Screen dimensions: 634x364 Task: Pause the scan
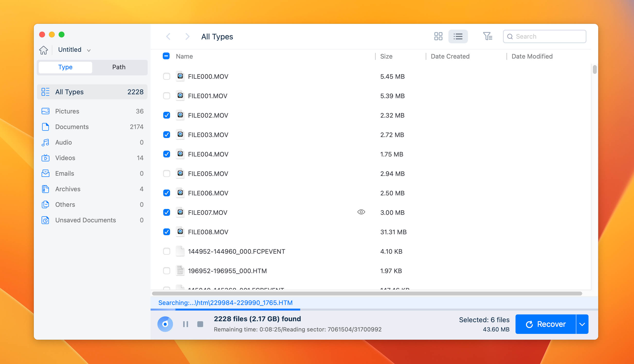click(185, 324)
